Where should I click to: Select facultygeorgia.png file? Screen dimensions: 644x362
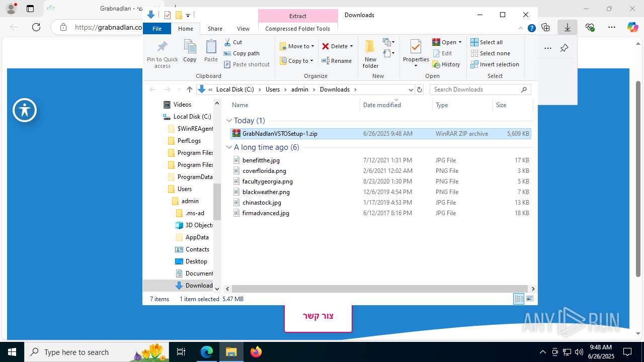(x=380, y=182)
